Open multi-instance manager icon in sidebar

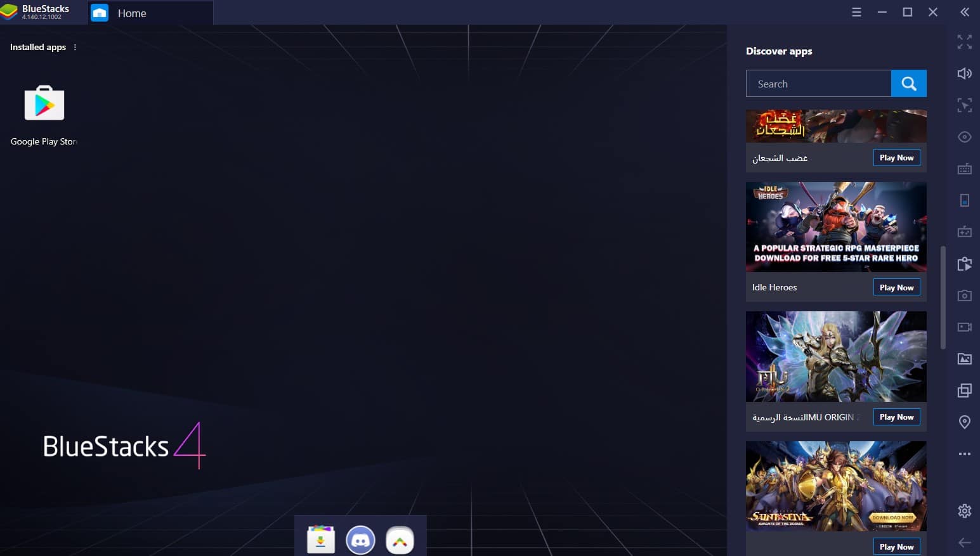(x=964, y=391)
